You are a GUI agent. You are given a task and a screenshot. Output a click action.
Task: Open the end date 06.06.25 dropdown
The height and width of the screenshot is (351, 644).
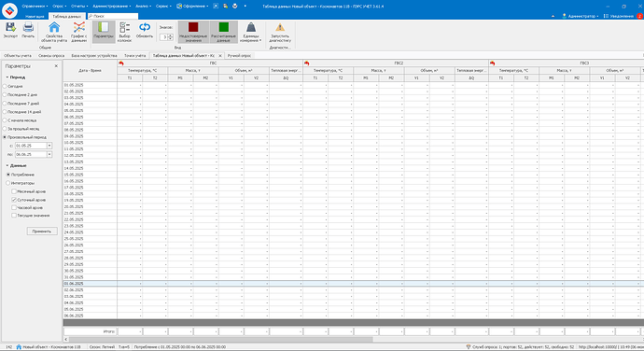click(x=49, y=154)
